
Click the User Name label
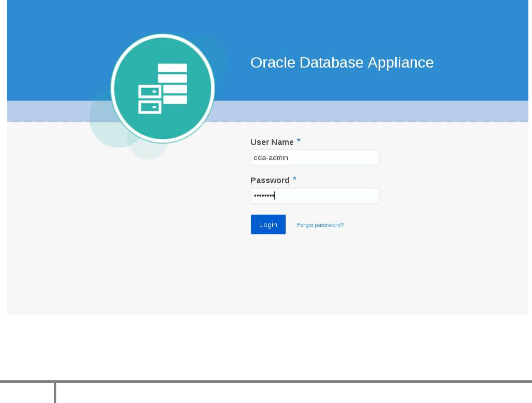pos(272,142)
